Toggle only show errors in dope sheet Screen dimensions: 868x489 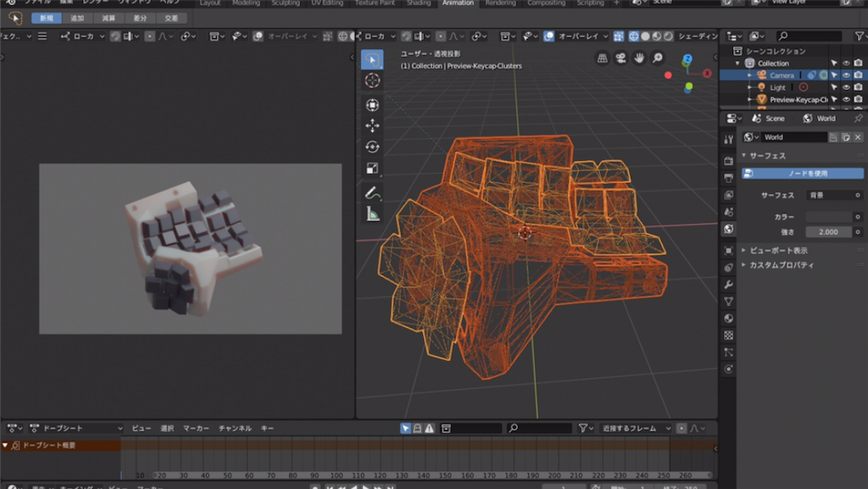point(430,428)
